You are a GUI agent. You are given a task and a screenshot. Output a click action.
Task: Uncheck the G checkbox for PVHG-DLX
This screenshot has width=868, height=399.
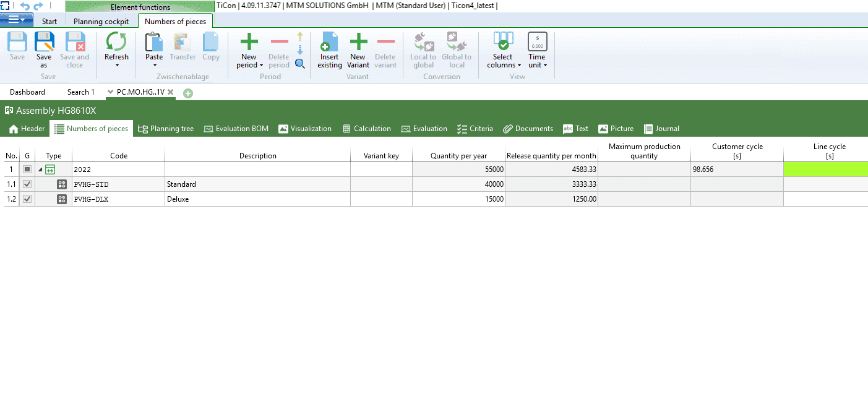click(x=27, y=199)
